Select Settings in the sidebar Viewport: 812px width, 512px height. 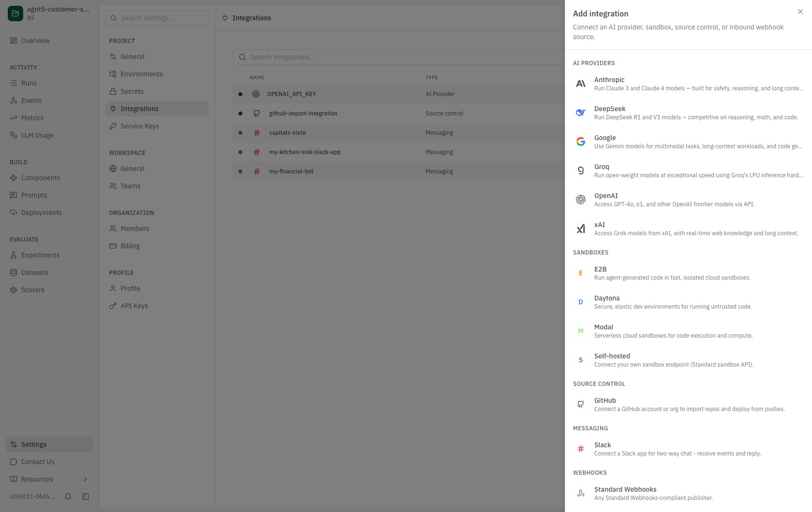(49, 444)
